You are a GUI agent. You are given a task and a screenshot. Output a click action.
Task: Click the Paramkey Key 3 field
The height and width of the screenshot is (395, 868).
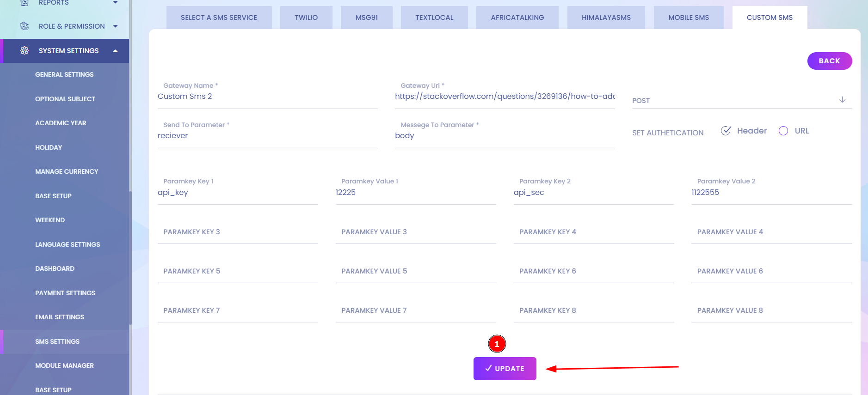click(x=238, y=232)
